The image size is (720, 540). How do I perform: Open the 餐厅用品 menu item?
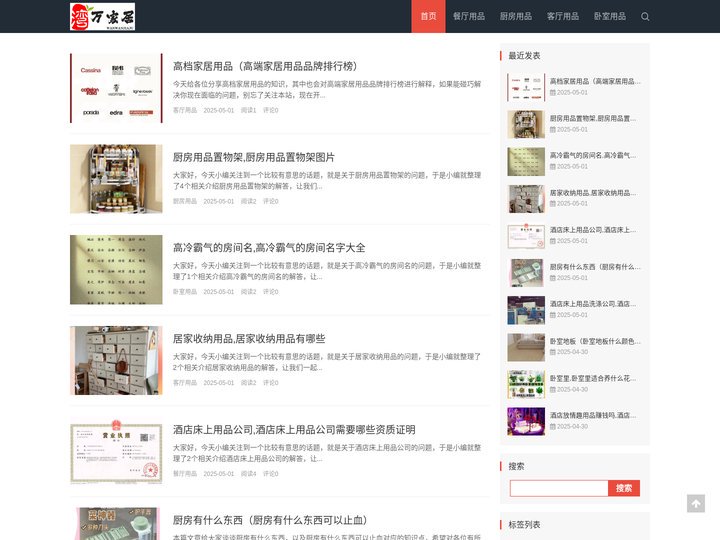[469, 17]
